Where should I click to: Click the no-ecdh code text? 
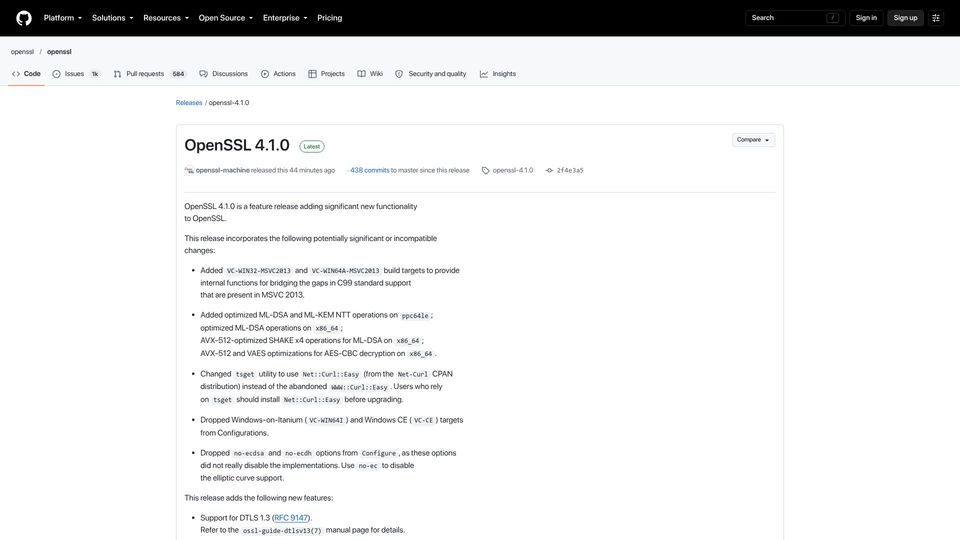click(x=298, y=454)
